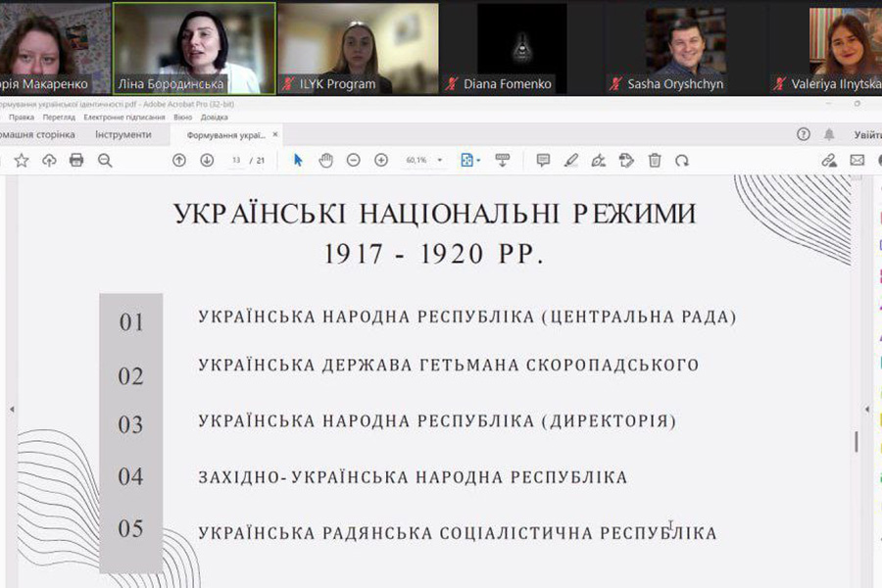Open the Довідка menu

pyautogui.click(x=215, y=117)
